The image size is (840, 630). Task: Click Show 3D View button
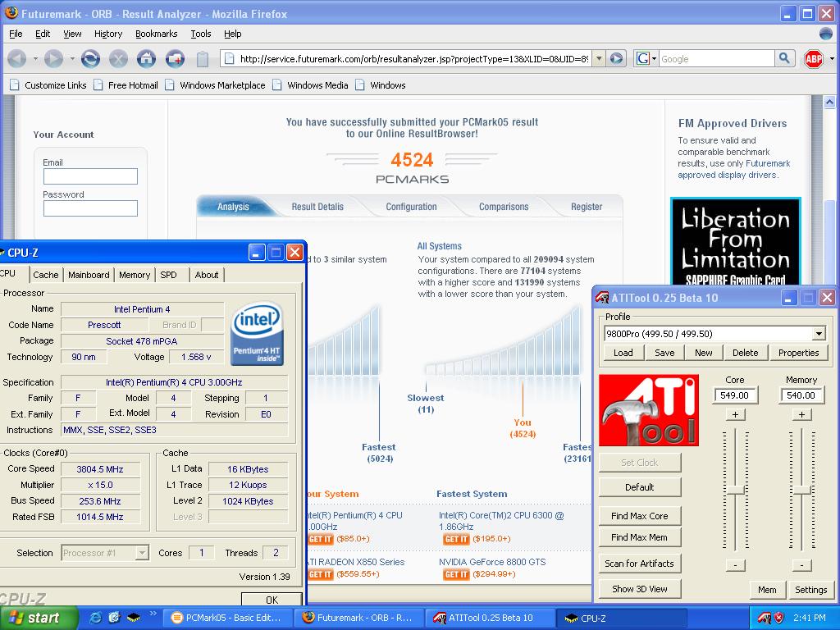click(640, 589)
